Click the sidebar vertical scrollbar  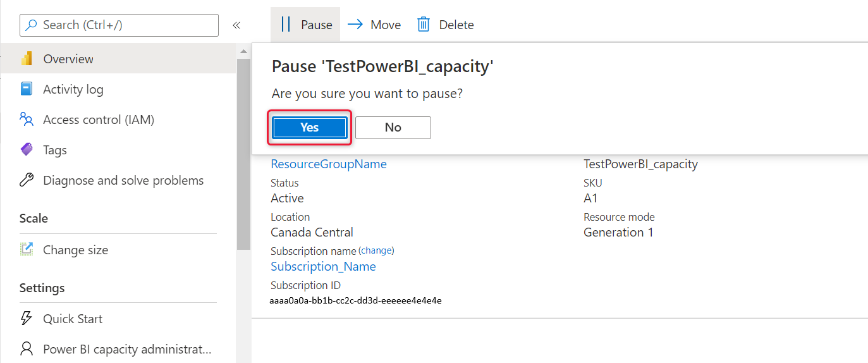(x=243, y=152)
